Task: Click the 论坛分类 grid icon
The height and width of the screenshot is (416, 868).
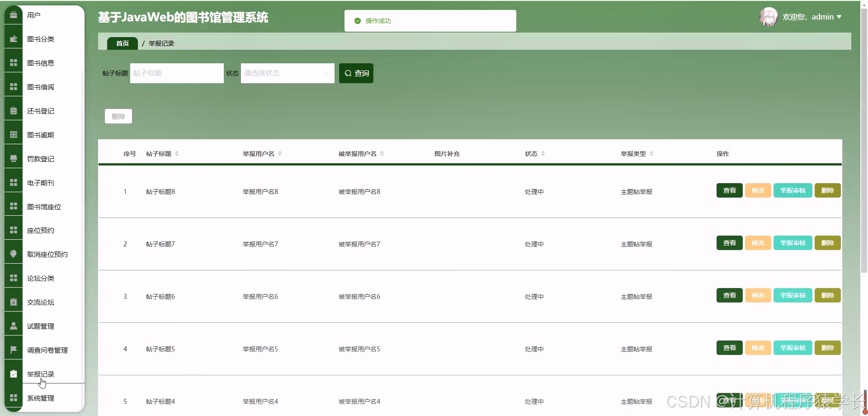Action: pos(14,278)
